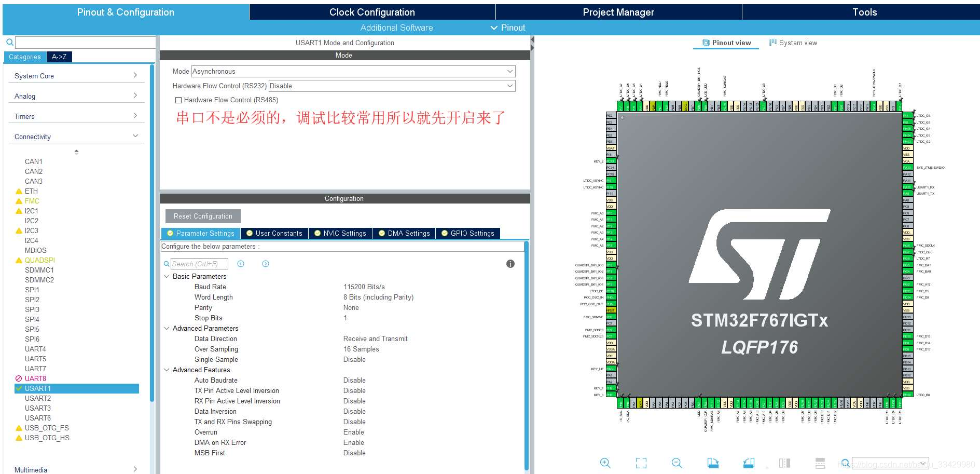Open the User Constants tab
The image size is (980, 474).
274,234
